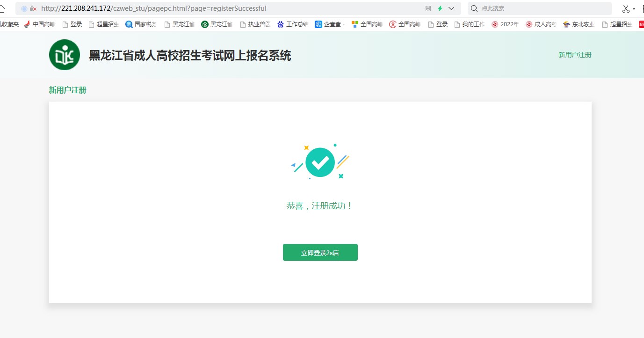
Task: Click into the 点此搜索 search field
Action: pos(543,8)
